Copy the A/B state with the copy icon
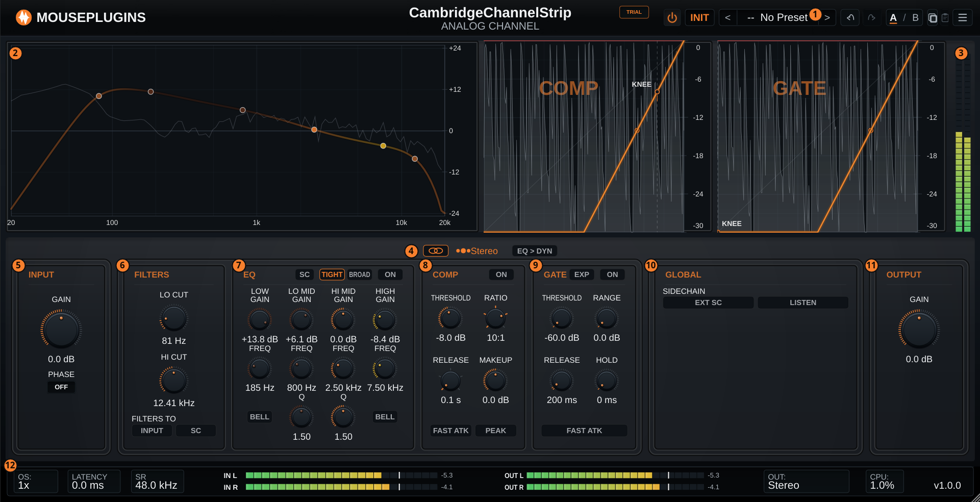 (933, 18)
